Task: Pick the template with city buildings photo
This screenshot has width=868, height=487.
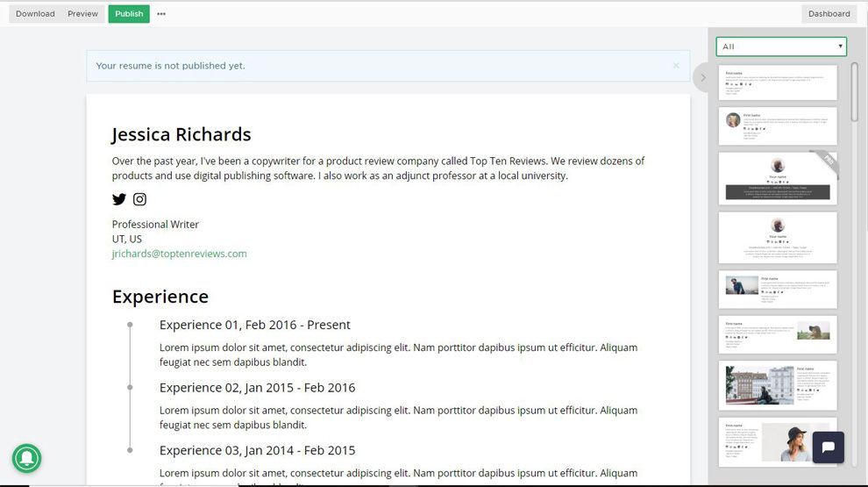Action: click(778, 385)
